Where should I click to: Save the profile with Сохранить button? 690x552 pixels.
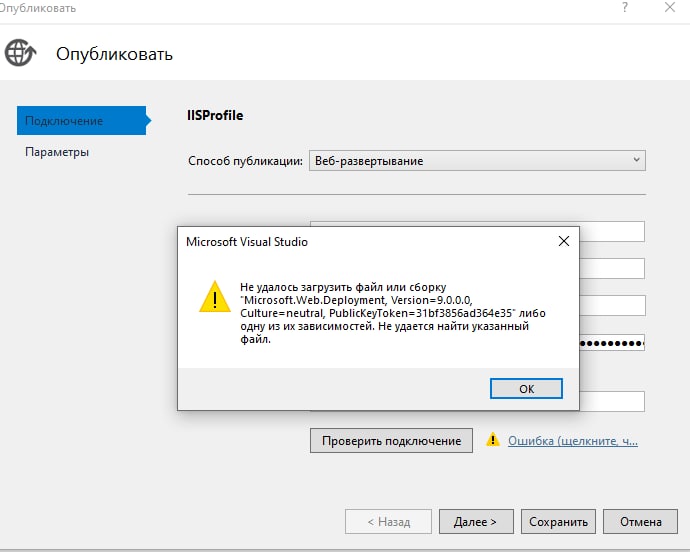click(x=558, y=522)
